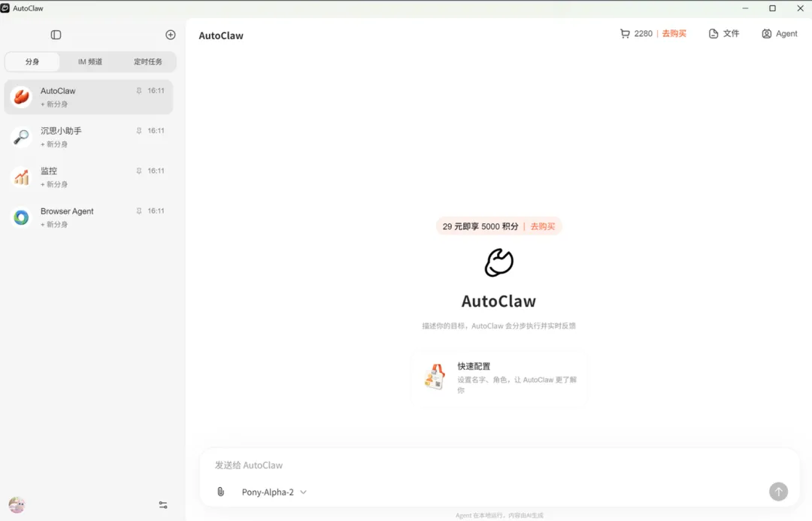812x521 pixels.
Task: Add 新分身 under 监控
Action: 54,184
